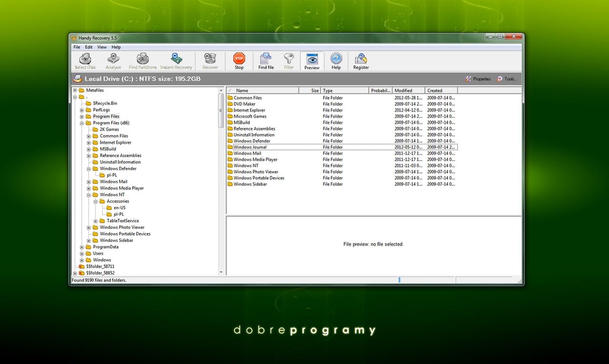Sort the file list by Name column
The height and width of the screenshot is (364, 609).
pyautogui.click(x=263, y=90)
